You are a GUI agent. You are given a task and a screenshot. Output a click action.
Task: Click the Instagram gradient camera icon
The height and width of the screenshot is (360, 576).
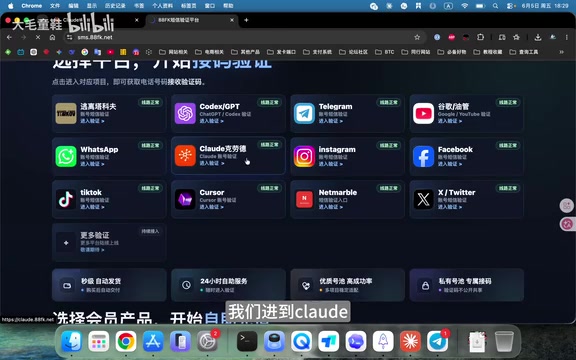pyautogui.click(x=304, y=156)
